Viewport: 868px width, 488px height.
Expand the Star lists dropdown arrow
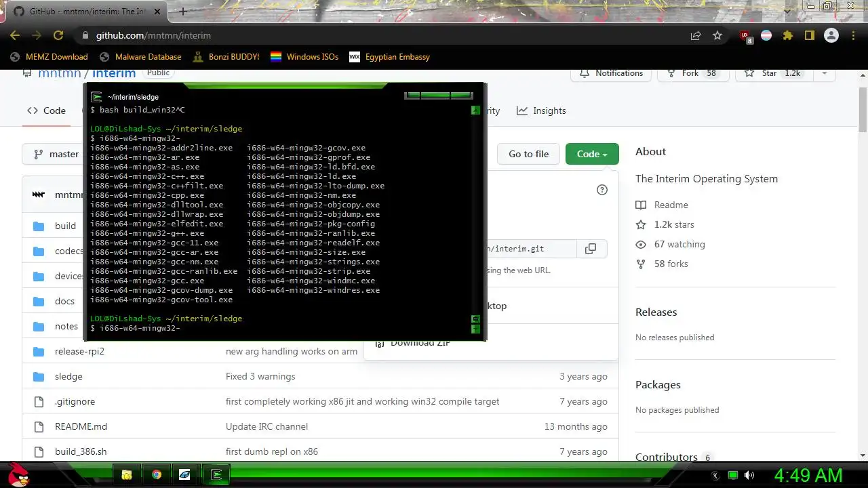pyautogui.click(x=824, y=73)
